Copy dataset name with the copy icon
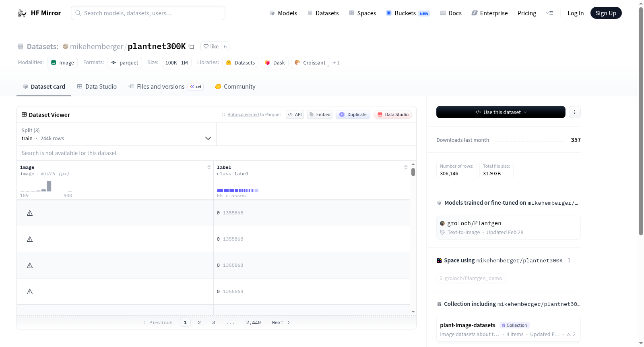Viewport: 644px width, 347px height. (x=192, y=46)
